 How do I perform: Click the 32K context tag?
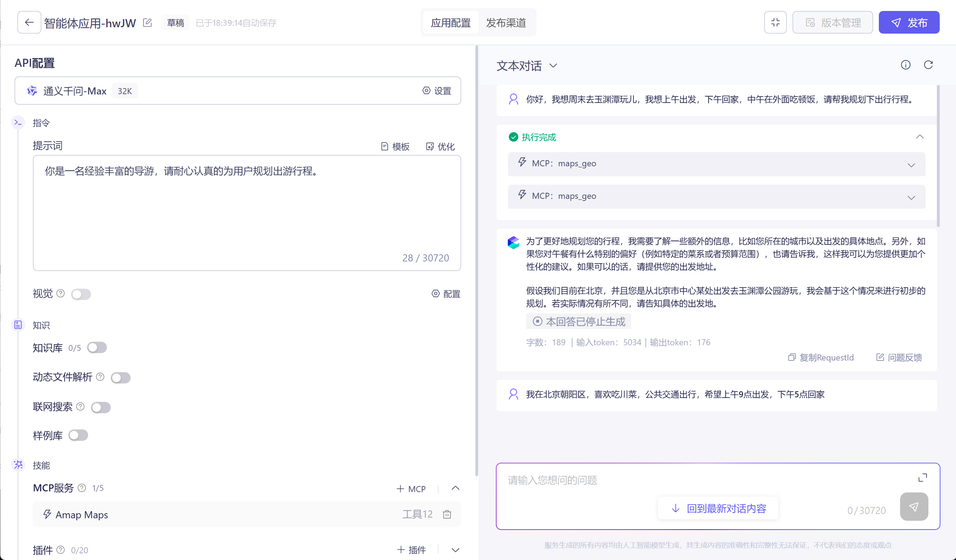tap(125, 91)
